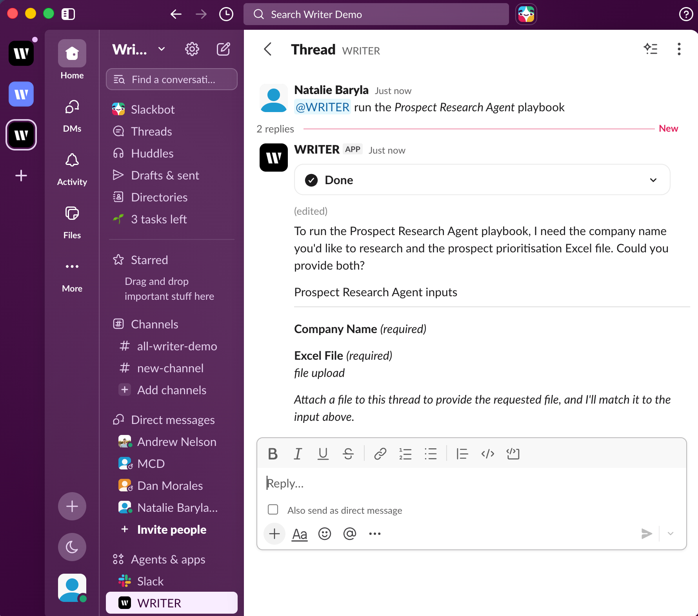
Task: Open the all-writer-demo channel
Action: (172, 346)
